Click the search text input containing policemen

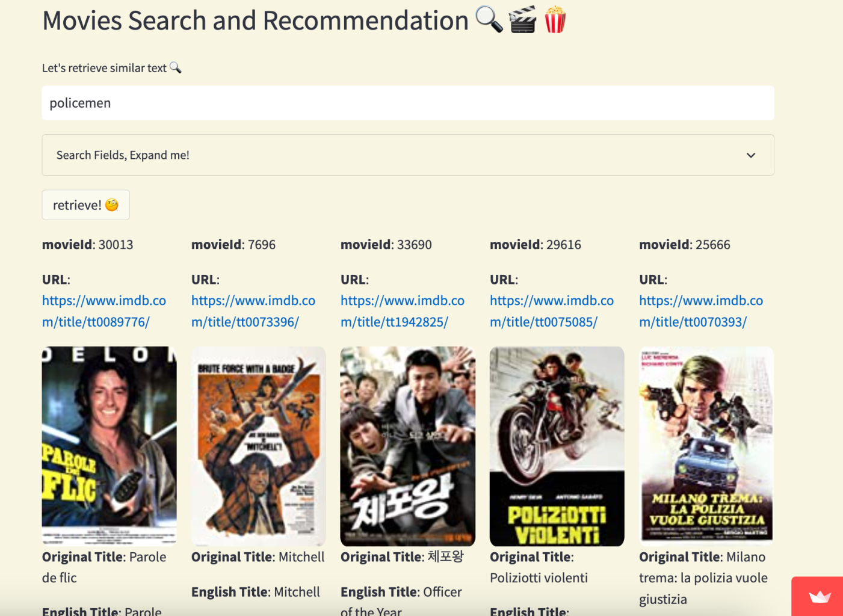[407, 103]
